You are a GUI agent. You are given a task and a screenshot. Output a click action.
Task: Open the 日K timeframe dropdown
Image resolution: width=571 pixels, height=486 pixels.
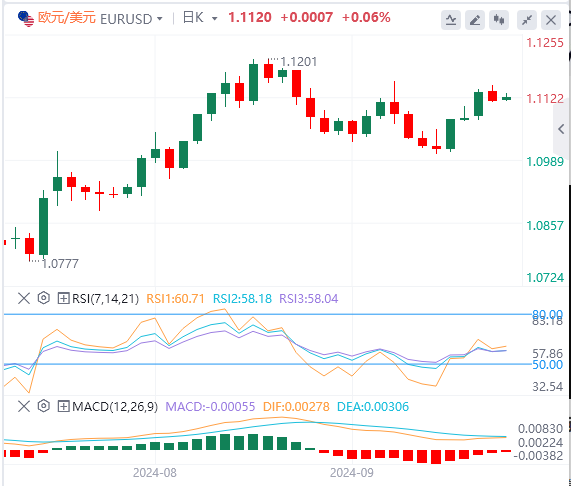200,18
